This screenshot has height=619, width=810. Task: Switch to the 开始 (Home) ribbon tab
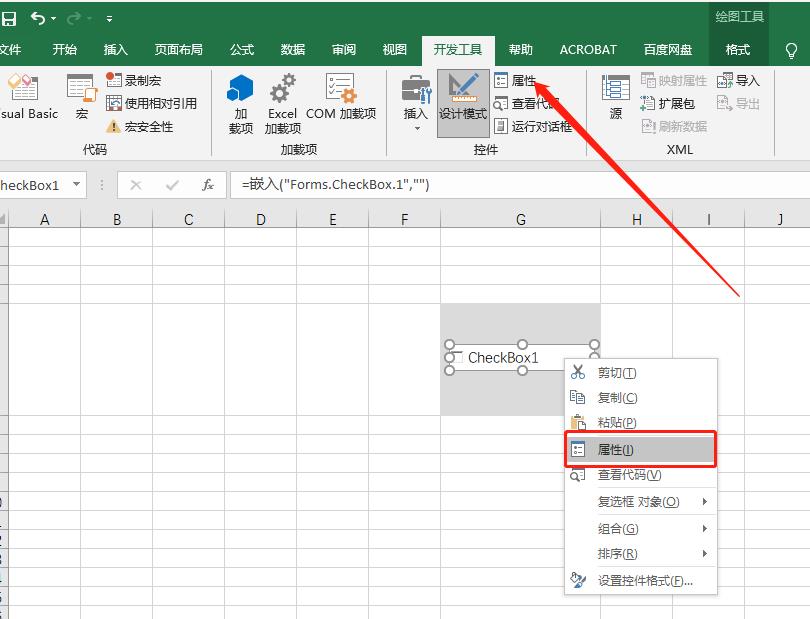click(x=64, y=48)
